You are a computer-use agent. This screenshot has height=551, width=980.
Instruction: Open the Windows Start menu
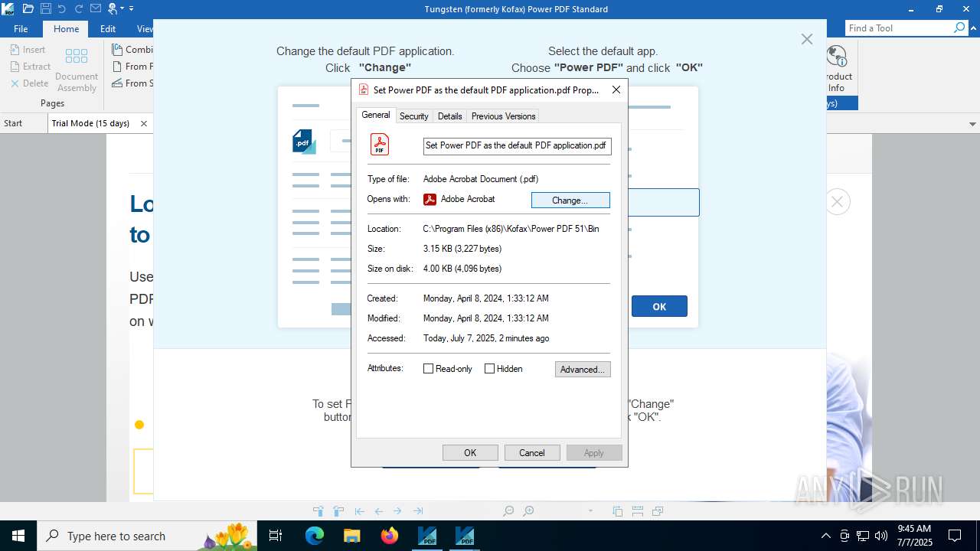coord(18,536)
